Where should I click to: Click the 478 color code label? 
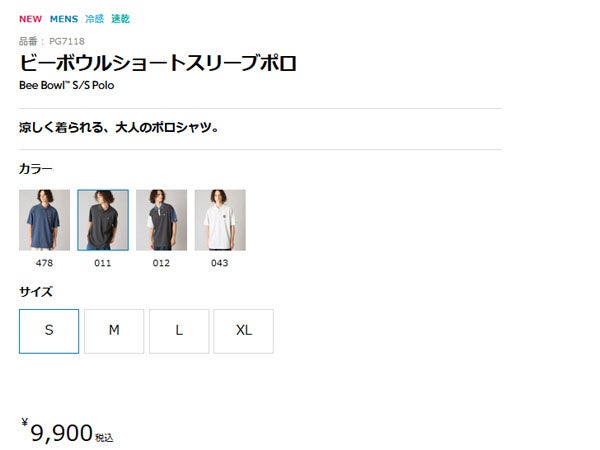coord(44,263)
